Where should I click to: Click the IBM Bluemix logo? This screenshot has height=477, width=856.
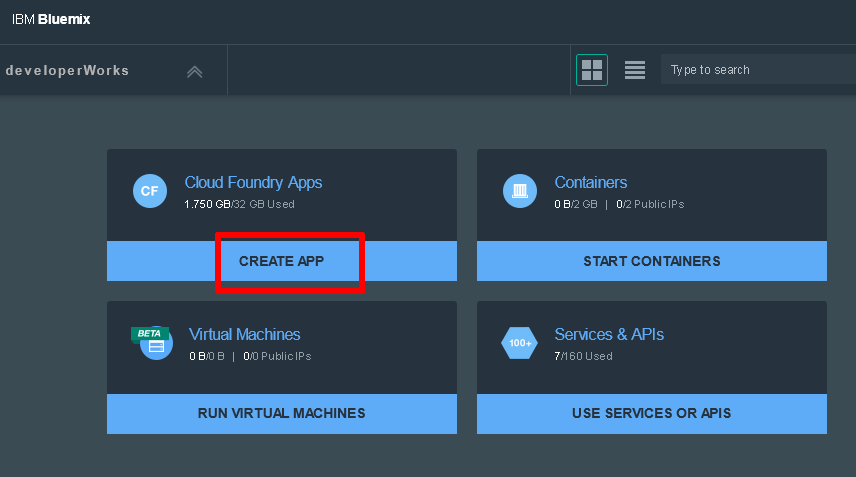pos(51,19)
